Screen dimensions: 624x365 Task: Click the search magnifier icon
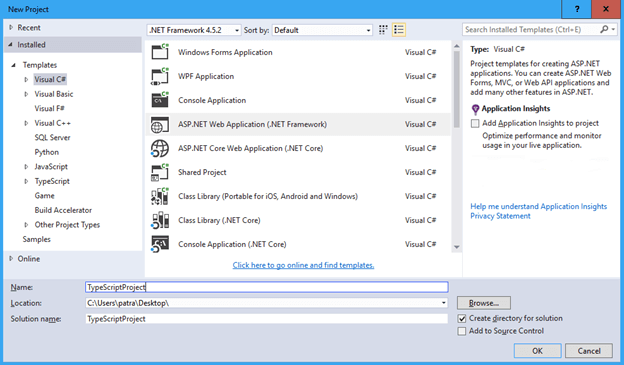coord(604,29)
